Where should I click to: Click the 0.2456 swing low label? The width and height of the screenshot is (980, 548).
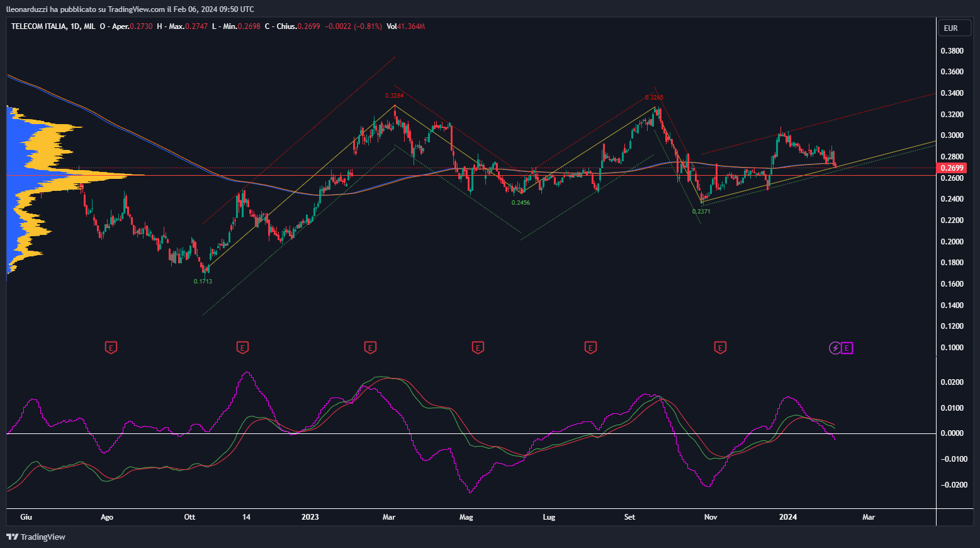pyautogui.click(x=521, y=203)
